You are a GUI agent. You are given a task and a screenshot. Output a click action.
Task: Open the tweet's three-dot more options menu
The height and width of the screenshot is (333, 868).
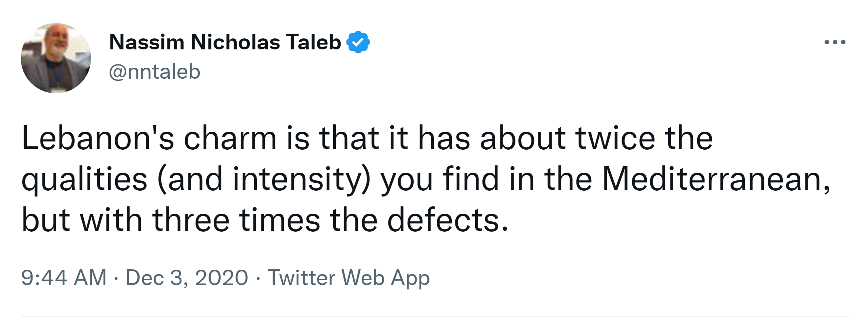835,42
